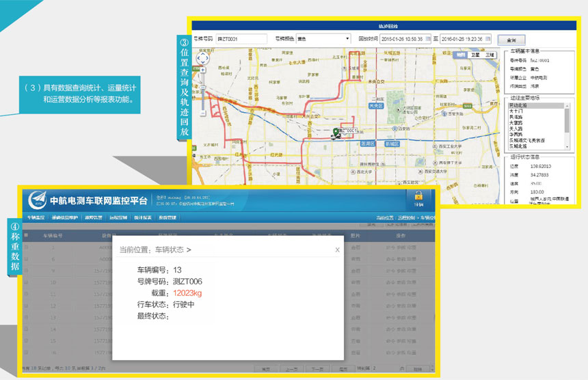
Task: Click the latitude value 34.27833
Action: (539, 175)
